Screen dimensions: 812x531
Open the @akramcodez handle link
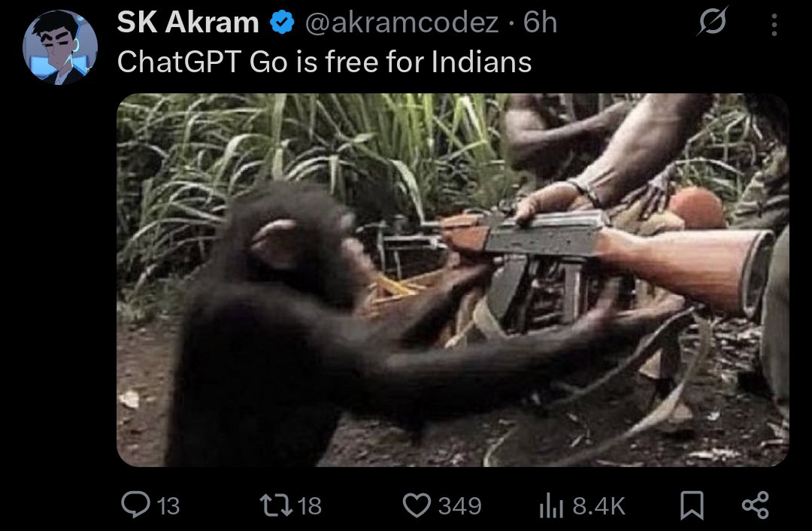[x=401, y=23]
